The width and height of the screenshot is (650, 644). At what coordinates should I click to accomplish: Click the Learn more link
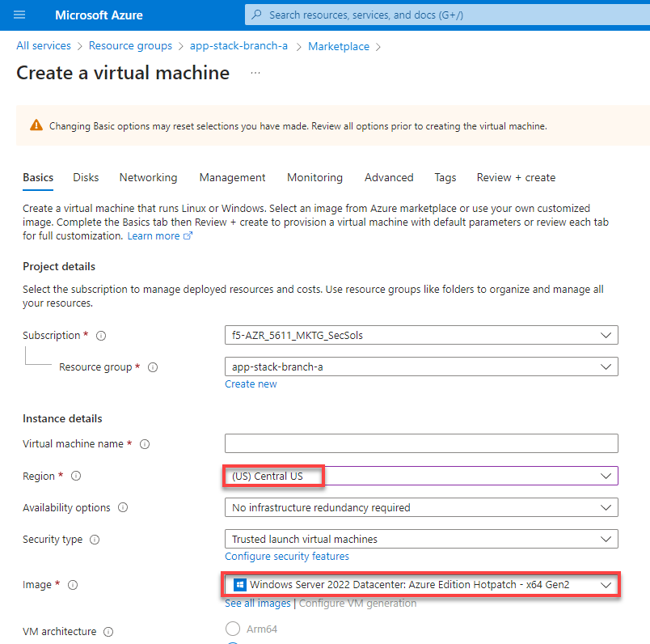(x=154, y=235)
